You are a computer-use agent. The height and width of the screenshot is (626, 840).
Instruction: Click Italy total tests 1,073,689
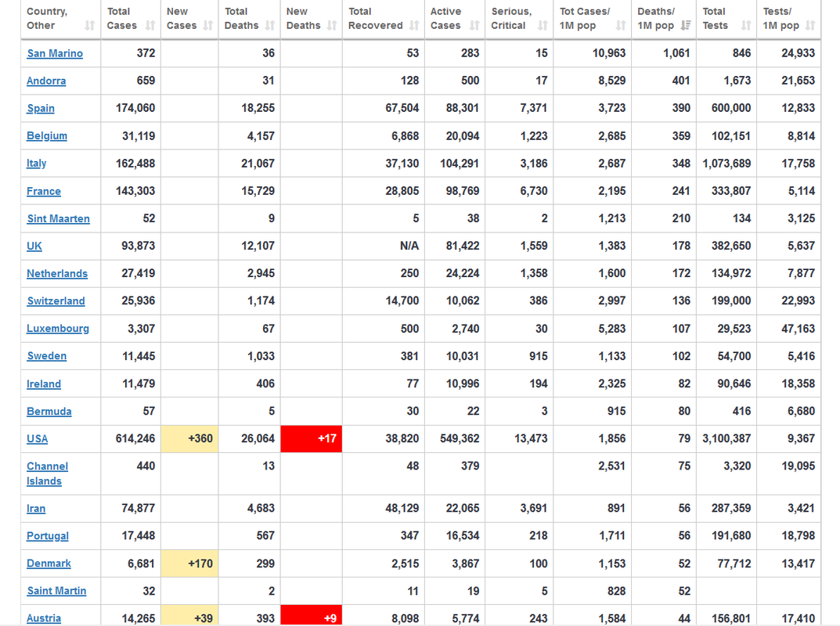[x=727, y=164]
